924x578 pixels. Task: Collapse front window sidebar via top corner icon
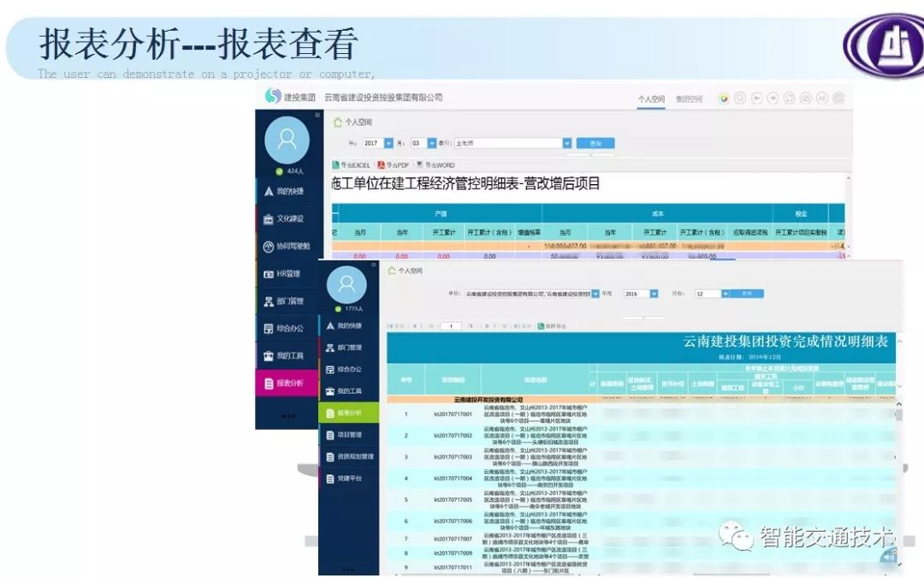click(x=374, y=265)
